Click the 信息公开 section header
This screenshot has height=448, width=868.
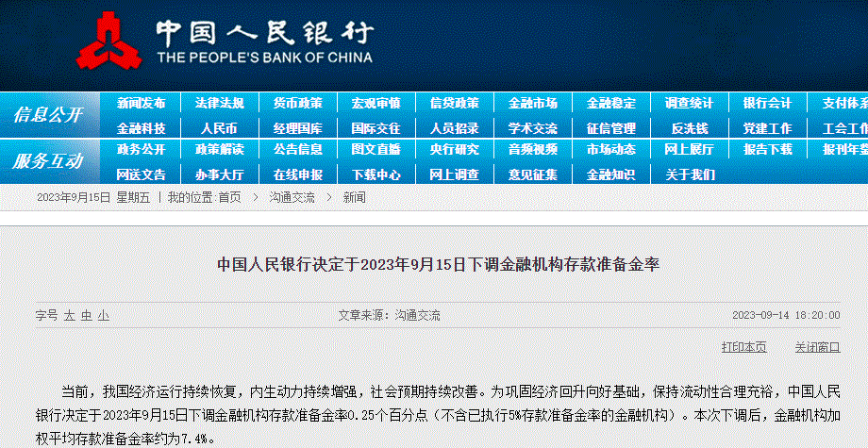pos(48,115)
